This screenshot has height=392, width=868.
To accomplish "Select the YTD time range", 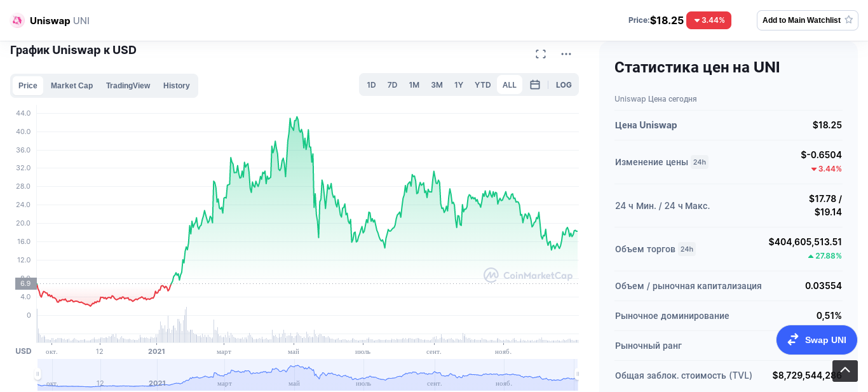I will click(483, 84).
